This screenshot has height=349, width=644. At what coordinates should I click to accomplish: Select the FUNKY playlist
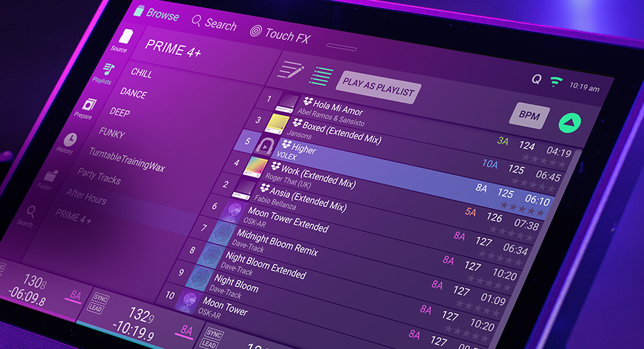[x=111, y=133]
